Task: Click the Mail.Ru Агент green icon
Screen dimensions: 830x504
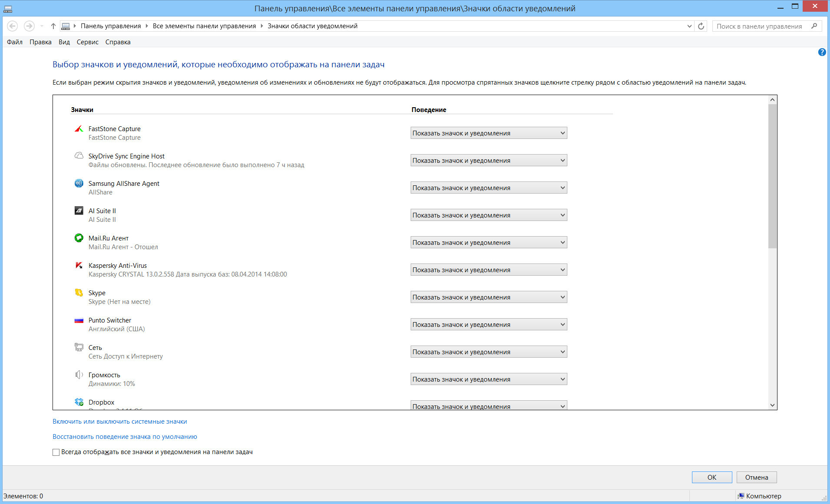Action: click(79, 238)
